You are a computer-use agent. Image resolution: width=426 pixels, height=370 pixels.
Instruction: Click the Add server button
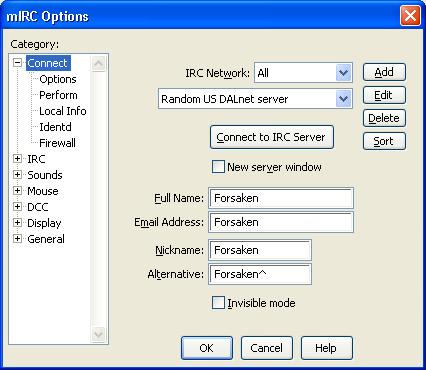384,72
